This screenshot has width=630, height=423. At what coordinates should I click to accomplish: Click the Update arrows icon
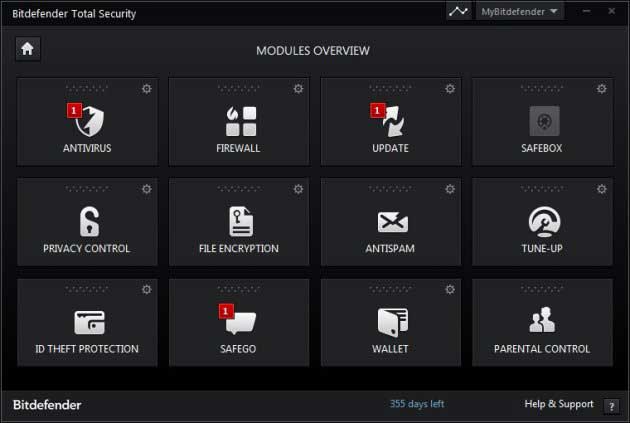(x=390, y=121)
